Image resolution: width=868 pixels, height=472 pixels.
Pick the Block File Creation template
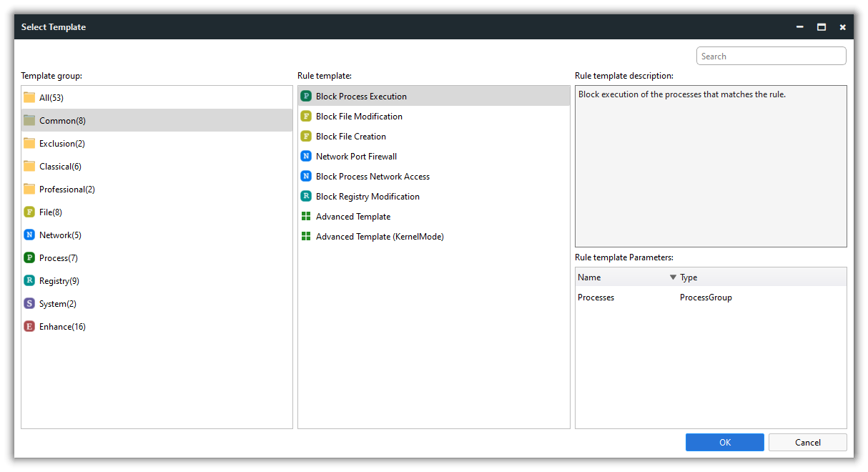(350, 137)
